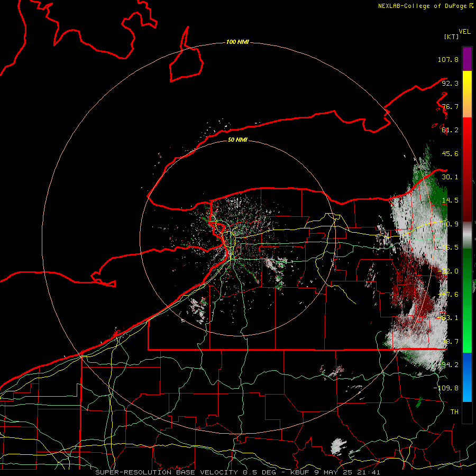Image resolution: width=476 pixels, height=476 pixels.
Task: Click the 61.2 legend value
Action: click(x=450, y=130)
